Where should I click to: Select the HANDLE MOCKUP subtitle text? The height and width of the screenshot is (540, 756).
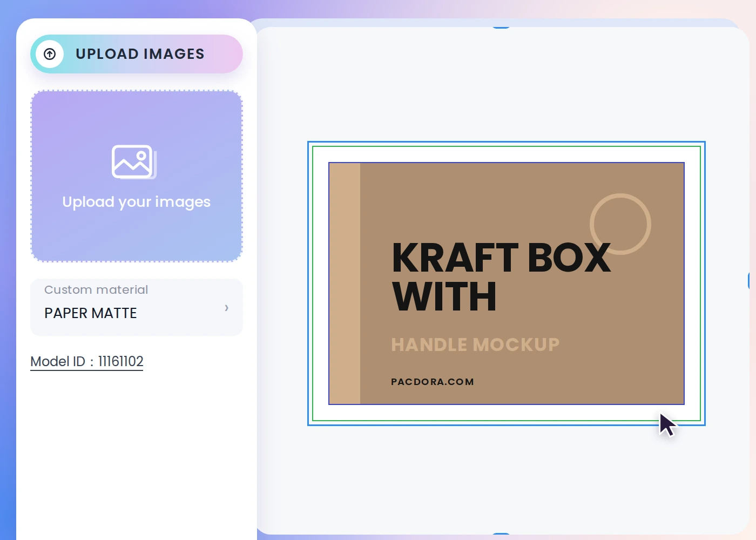coord(475,345)
